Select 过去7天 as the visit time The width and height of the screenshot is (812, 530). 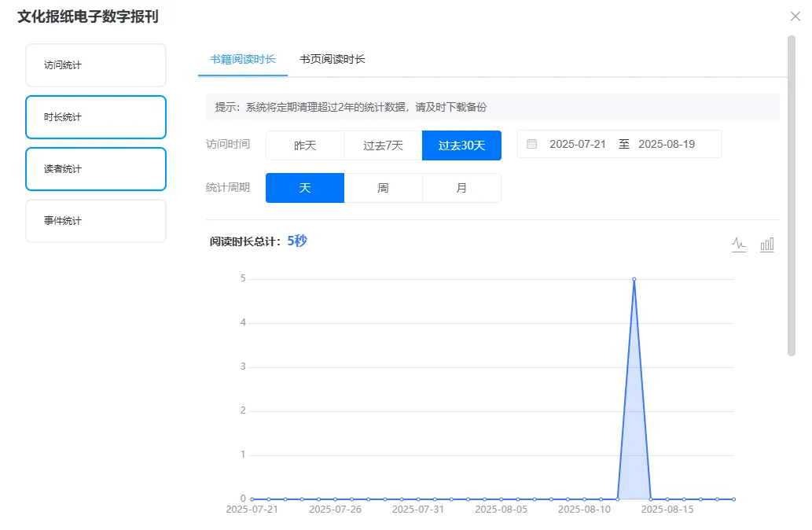[384, 145]
